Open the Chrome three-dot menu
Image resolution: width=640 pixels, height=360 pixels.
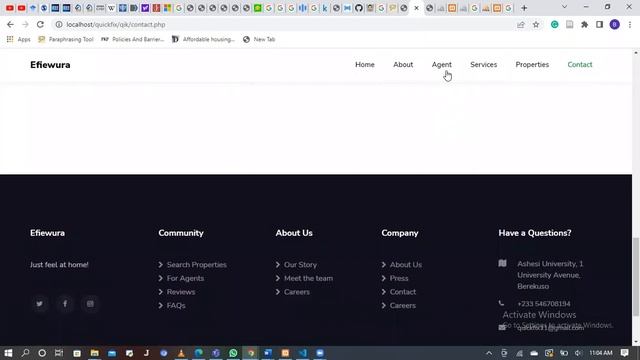click(x=630, y=24)
